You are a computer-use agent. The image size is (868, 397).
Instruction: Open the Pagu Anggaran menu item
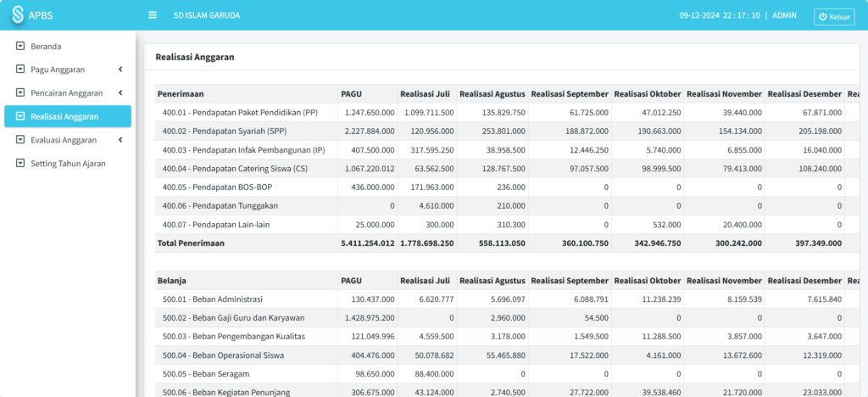click(x=68, y=70)
